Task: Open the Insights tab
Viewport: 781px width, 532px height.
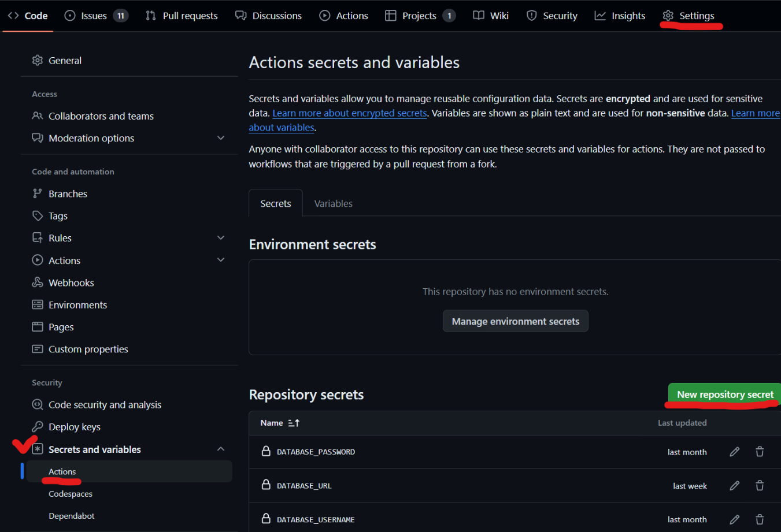Action: coord(620,16)
